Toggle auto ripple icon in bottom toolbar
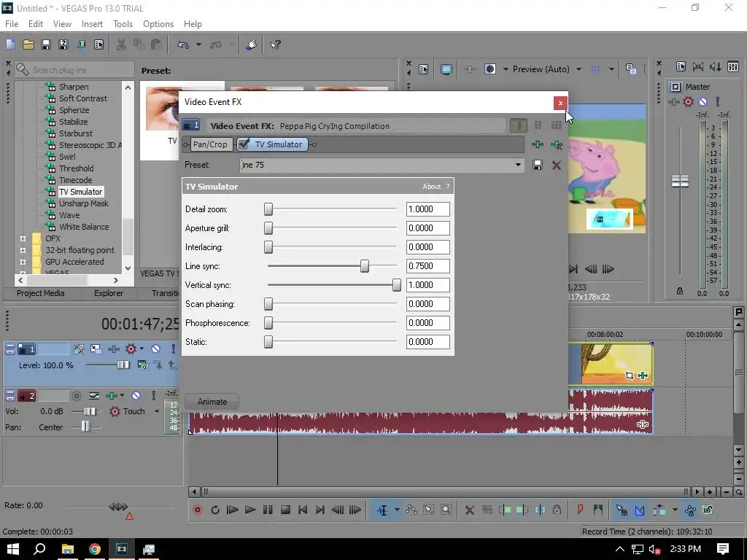747x560 pixels. (659, 510)
